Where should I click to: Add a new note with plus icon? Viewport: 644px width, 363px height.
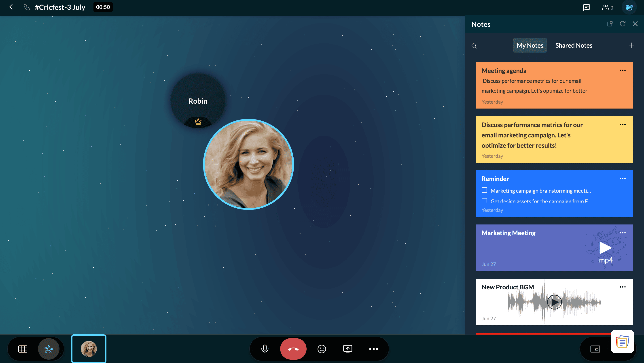tap(631, 45)
